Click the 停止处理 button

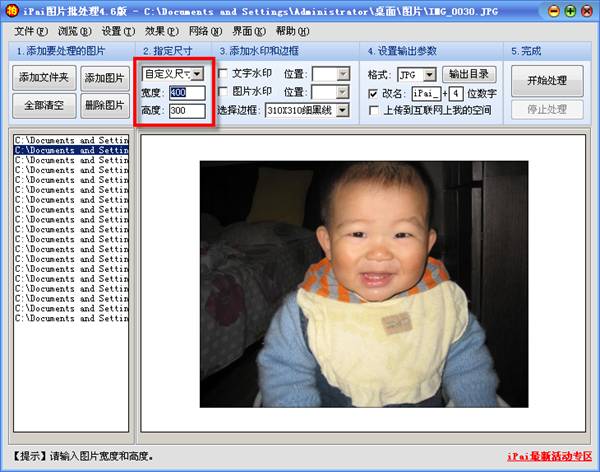547,109
